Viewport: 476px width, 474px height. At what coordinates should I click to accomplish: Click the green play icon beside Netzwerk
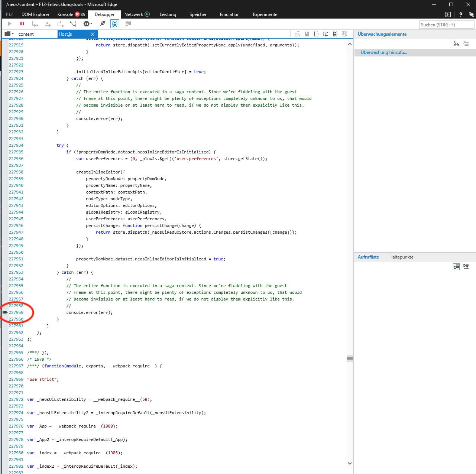147,14
